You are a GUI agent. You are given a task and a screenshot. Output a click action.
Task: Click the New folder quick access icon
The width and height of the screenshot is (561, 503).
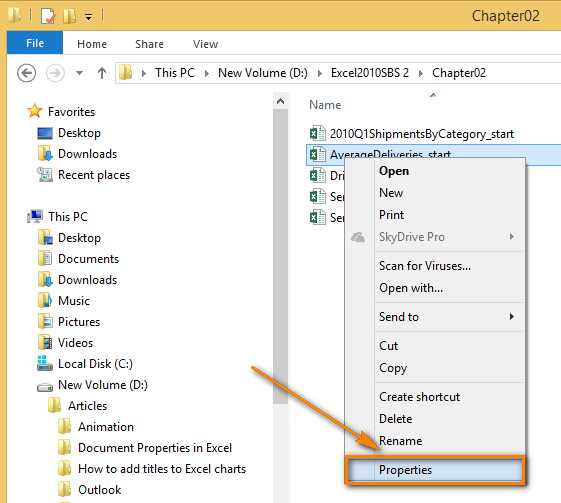(69, 16)
